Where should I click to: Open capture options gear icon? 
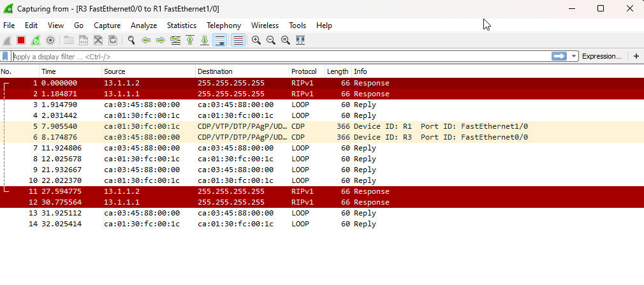coord(50,40)
